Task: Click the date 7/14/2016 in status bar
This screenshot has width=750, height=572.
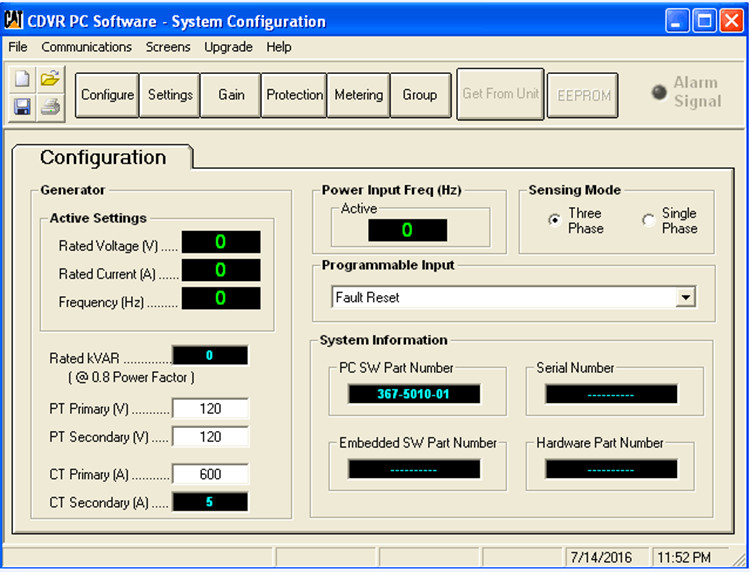Action: coord(601,558)
